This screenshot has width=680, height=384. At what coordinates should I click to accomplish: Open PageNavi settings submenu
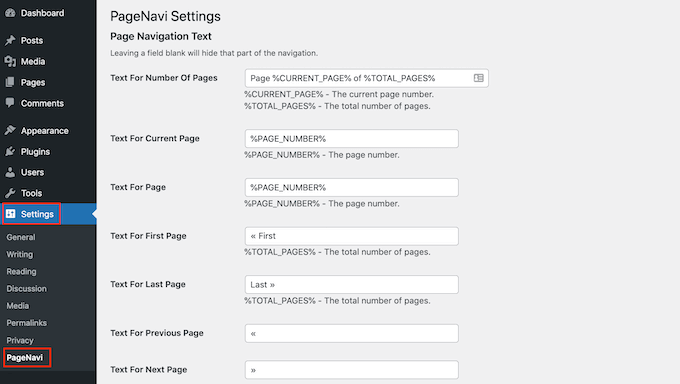[x=25, y=358]
